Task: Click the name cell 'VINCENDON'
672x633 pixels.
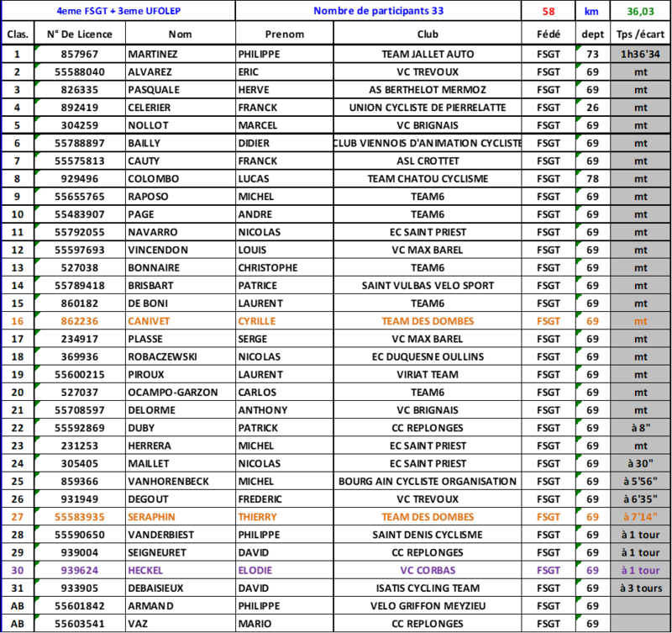Action: coord(181,250)
